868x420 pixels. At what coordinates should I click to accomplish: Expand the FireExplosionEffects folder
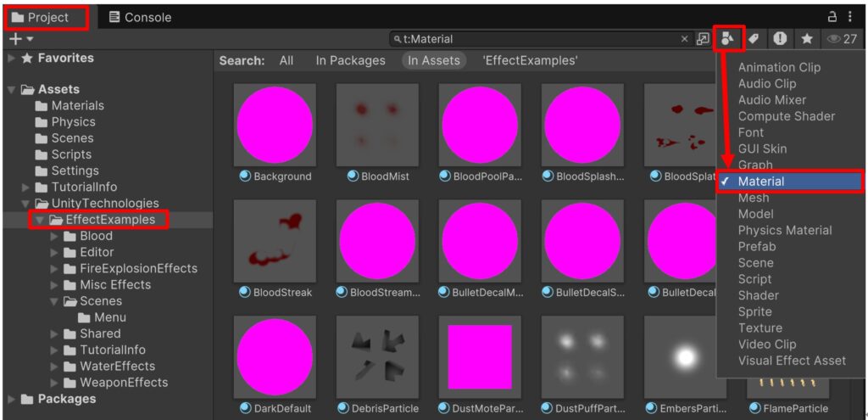tap(55, 268)
